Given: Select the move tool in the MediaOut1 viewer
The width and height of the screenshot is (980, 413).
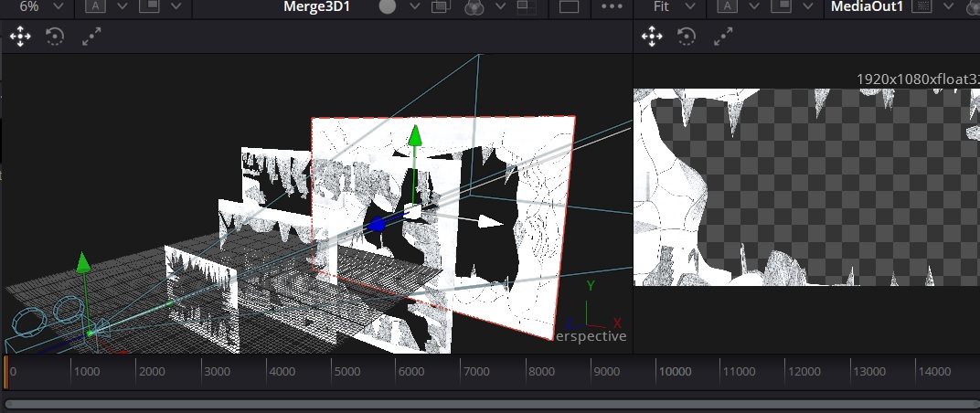Looking at the screenshot, I should [652, 37].
